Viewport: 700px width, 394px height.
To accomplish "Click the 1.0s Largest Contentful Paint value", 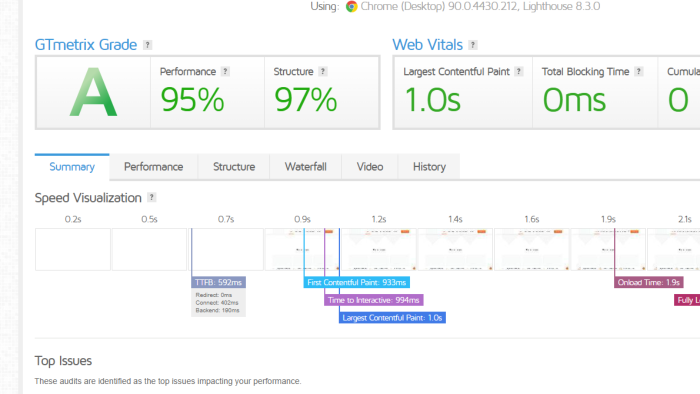I will point(433,100).
